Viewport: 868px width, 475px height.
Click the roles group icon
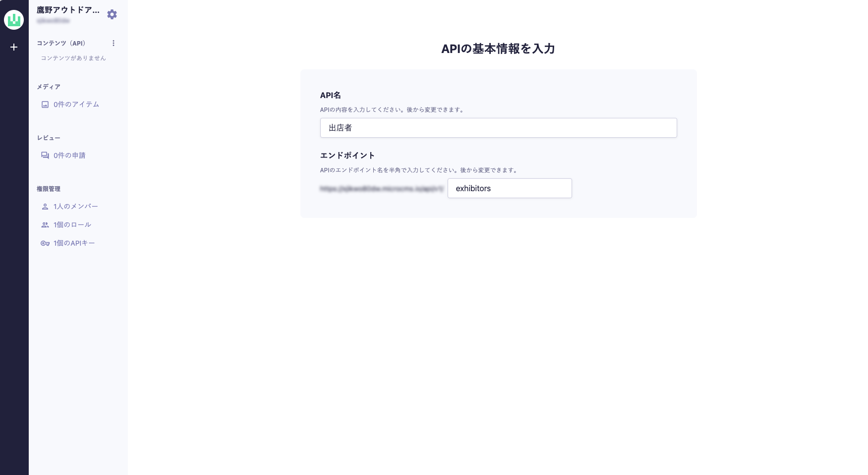pos(45,225)
